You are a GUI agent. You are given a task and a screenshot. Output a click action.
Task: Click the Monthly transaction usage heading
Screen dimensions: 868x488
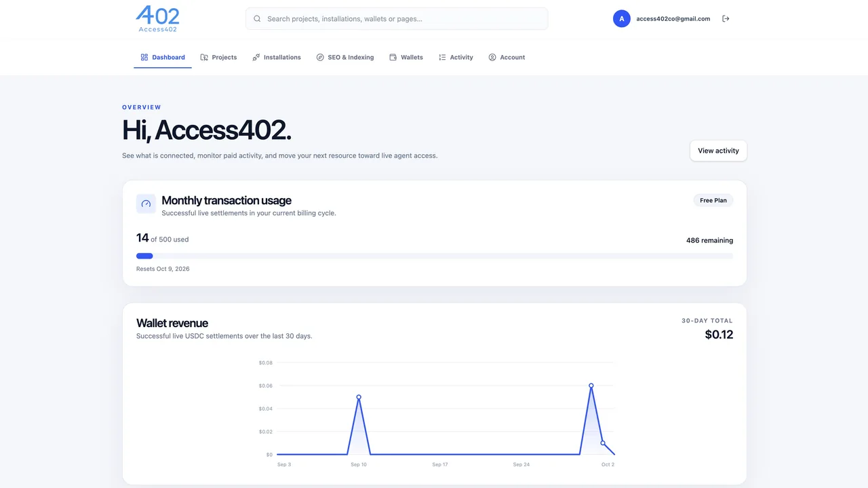click(226, 200)
